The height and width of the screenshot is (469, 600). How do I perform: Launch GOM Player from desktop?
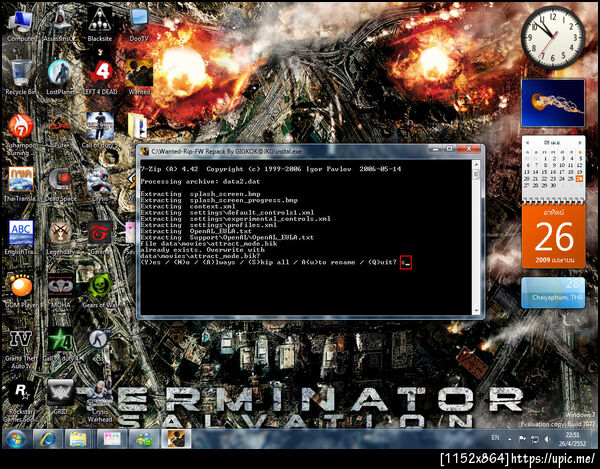21,290
